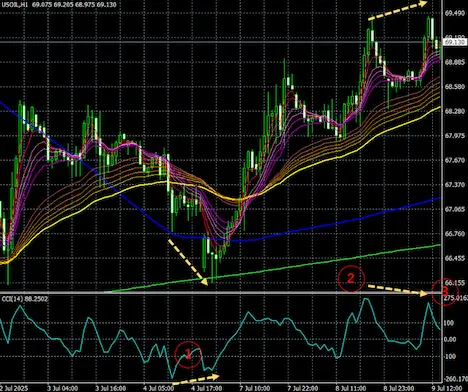
Task: Click the 7 Jul 10:00 time label
Action: click(255, 388)
